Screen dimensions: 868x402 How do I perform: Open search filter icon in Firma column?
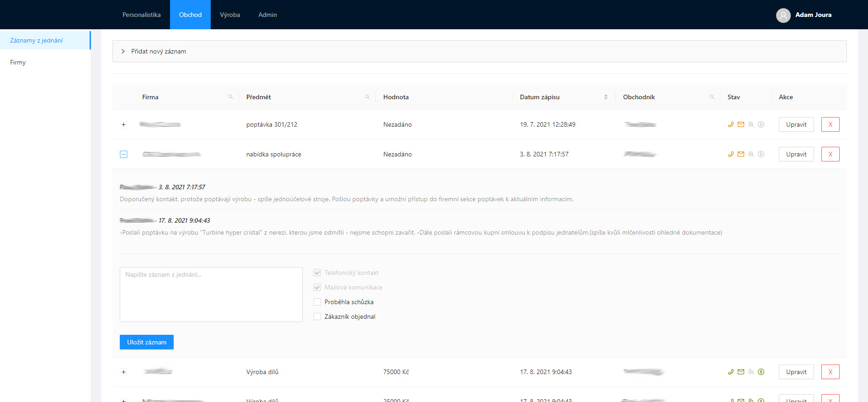click(231, 97)
